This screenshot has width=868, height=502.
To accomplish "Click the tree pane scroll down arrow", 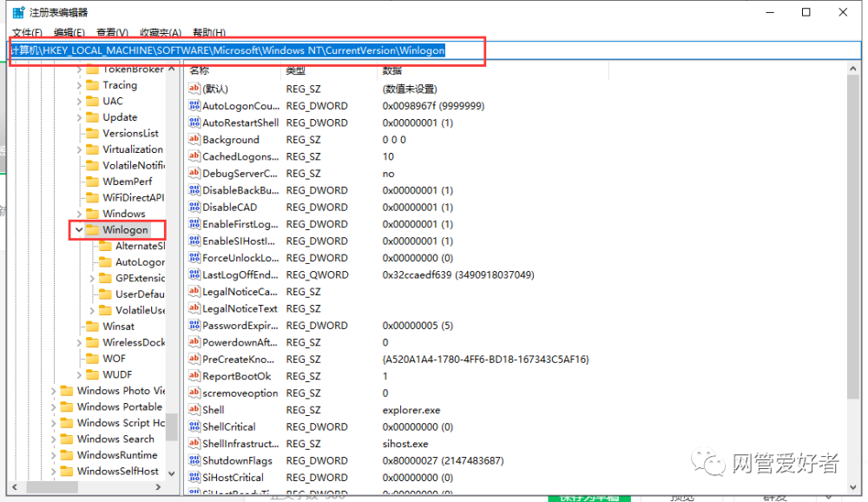I will click(172, 473).
